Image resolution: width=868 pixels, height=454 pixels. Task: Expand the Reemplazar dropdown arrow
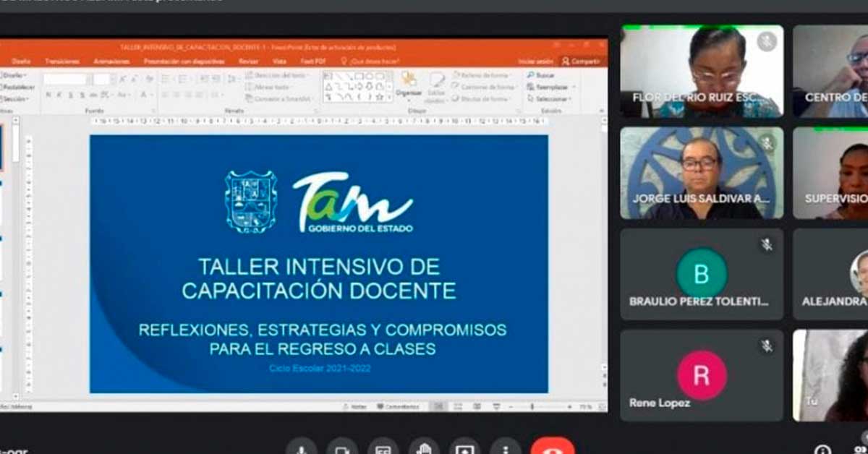coord(574,87)
